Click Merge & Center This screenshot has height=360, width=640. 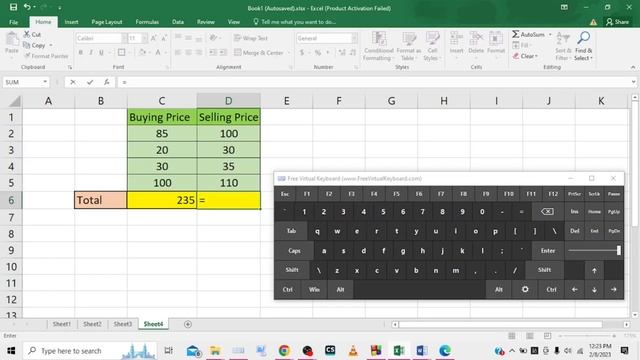tap(259, 53)
